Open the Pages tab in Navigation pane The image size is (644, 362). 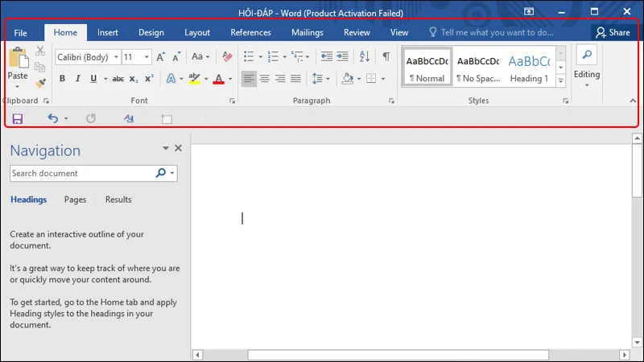pos(75,200)
